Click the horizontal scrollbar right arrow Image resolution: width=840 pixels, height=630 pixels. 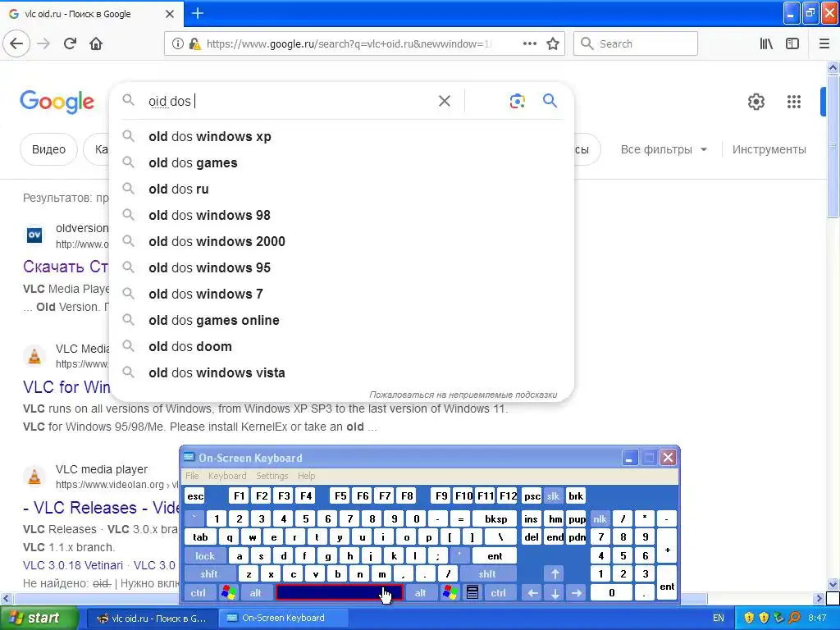(819, 598)
